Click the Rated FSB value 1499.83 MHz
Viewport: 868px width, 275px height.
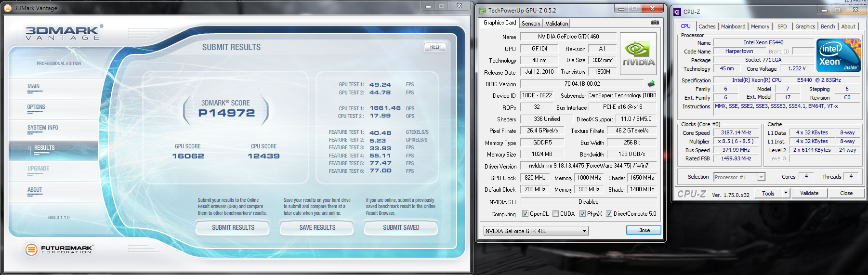click(736, 158)
